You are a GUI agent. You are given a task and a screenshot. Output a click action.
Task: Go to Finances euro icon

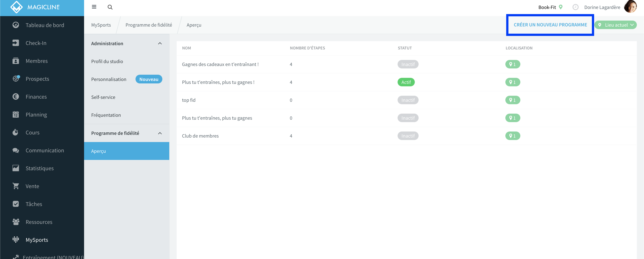pos(16,96)
